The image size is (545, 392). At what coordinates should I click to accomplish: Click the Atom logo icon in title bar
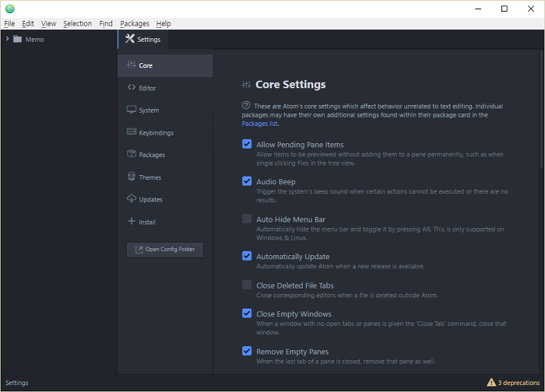[x=9, y=9]
